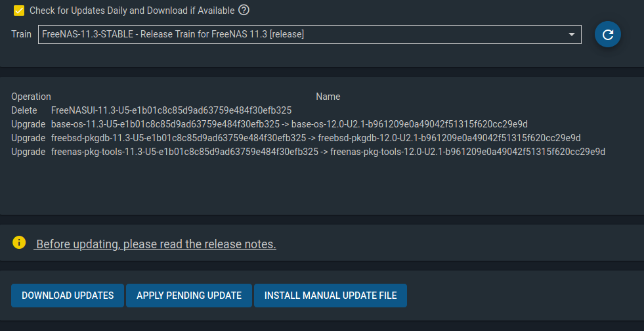Click the 'Check for Updates Daily and Download' label
644x331 pixels.
132,11
